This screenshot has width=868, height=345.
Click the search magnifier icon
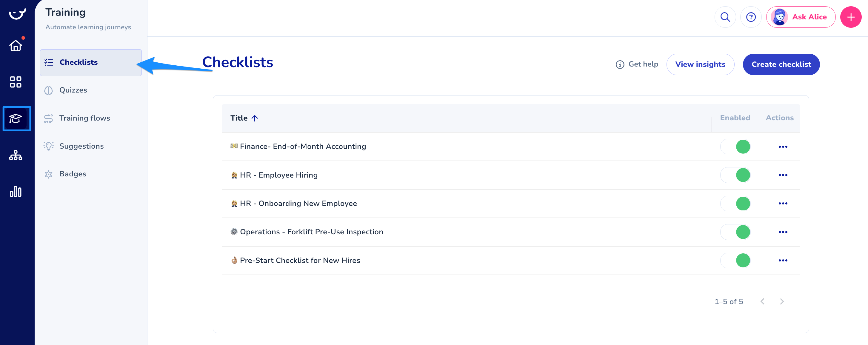(x=725, y=17)
